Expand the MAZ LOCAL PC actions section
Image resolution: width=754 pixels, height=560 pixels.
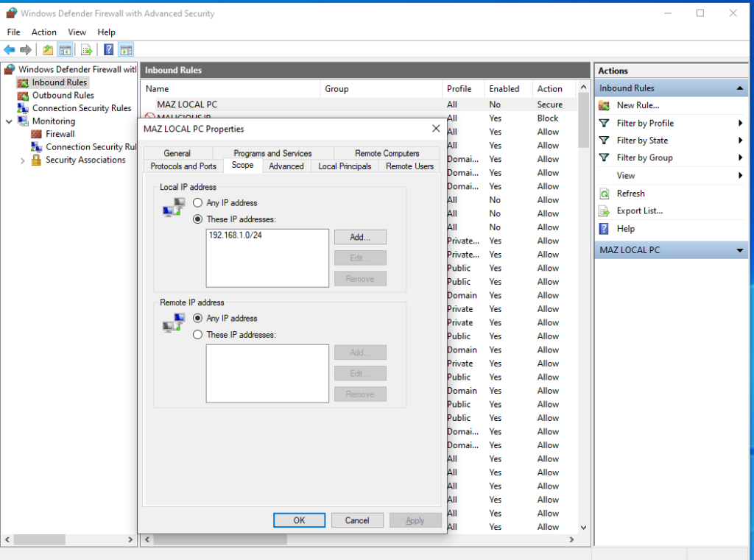pyautogui.click(x=739, y=250)
